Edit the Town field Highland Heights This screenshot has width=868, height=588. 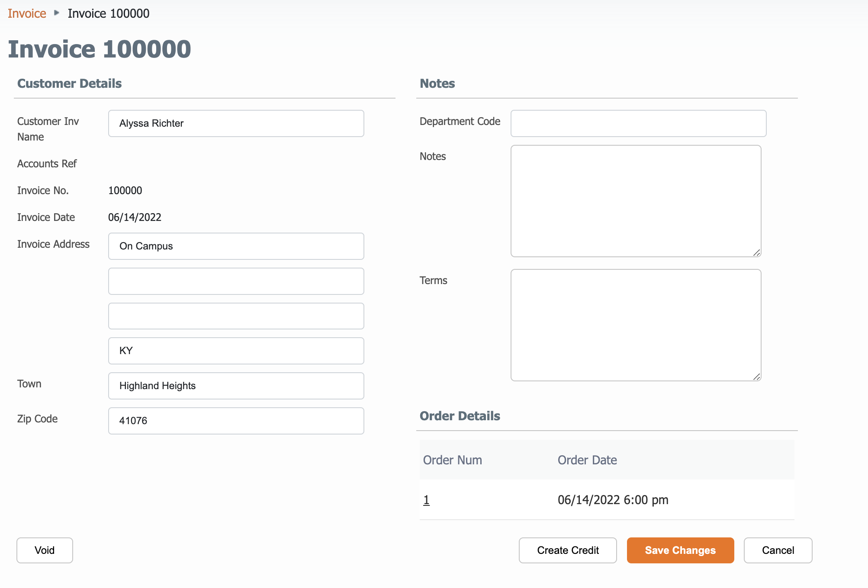236,386
